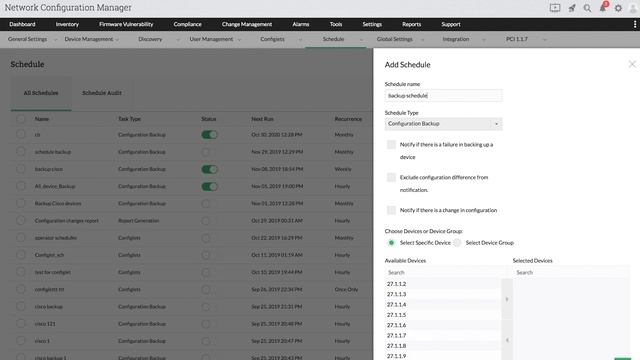Open the Change Management menu
This screenshot has width=640, height=360.
(x=247, y=24)
